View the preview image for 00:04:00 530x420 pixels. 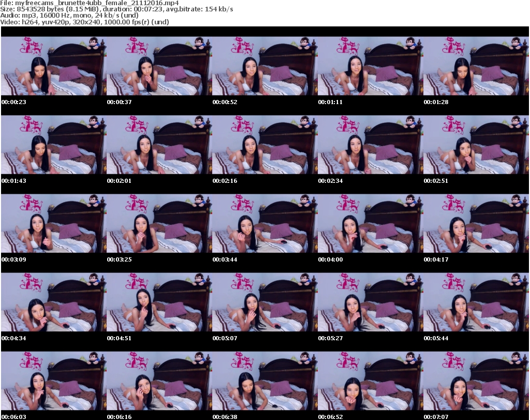370,224
